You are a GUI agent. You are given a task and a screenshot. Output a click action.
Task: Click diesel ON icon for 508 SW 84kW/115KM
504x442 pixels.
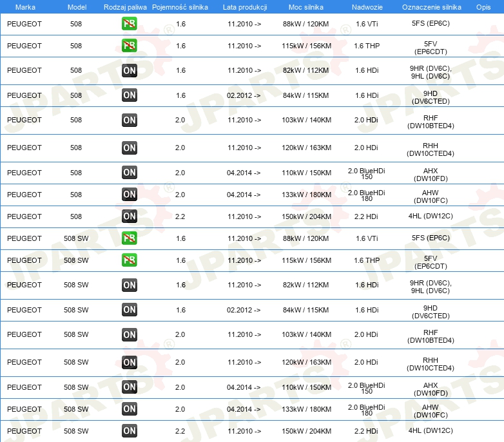pyautogui.click(x=129, y=310)
